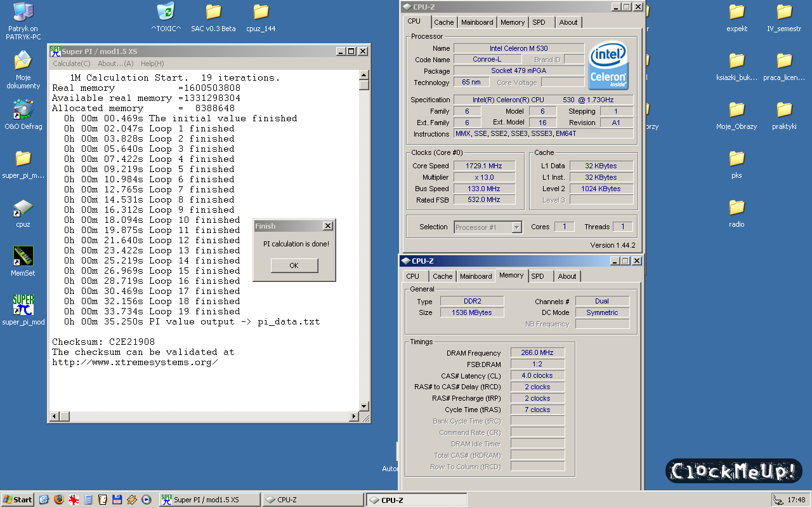Select the cpuz shortcut on the desktop
The height and width of the screenshot is (508, 812).
23,213
